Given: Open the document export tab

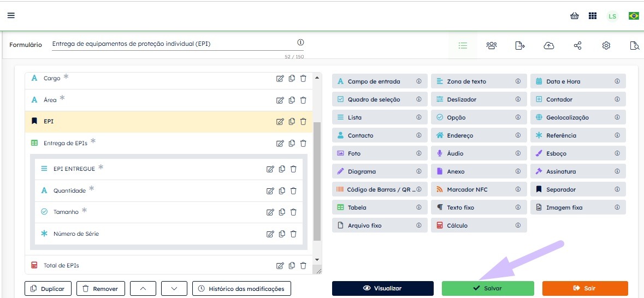Looking at the screenshot, I should 520,45.
